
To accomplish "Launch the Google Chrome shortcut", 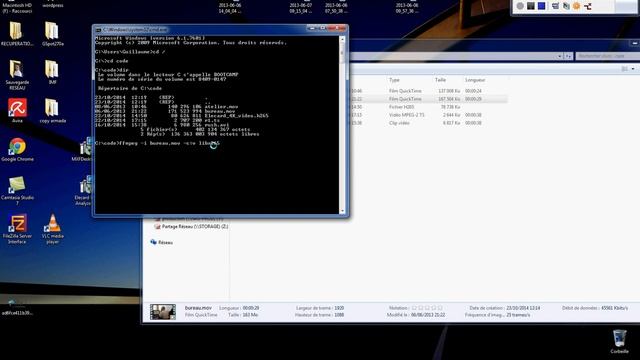I will 17,149.
